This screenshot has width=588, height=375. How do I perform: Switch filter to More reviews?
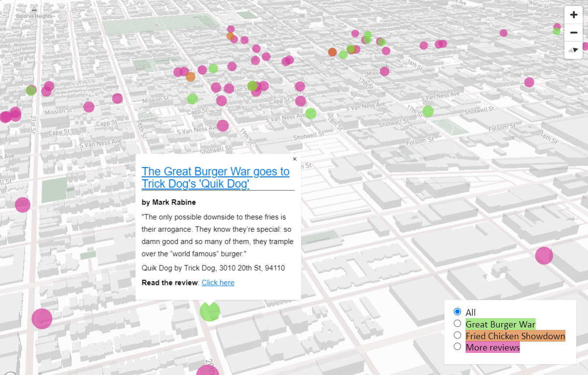tap(457, 347)
